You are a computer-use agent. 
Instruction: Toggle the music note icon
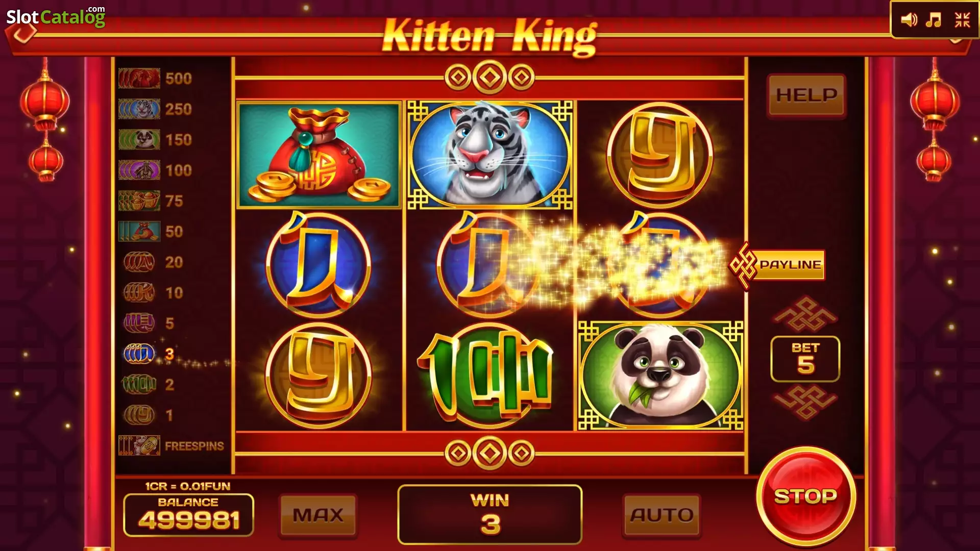(934, 20)
